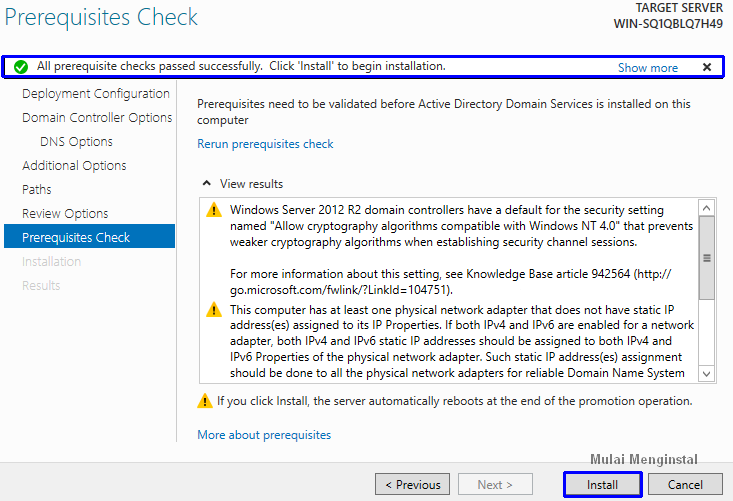Dismiss the notification bar with X
This screenshot has width=733, height=501.
click(707, 67)
